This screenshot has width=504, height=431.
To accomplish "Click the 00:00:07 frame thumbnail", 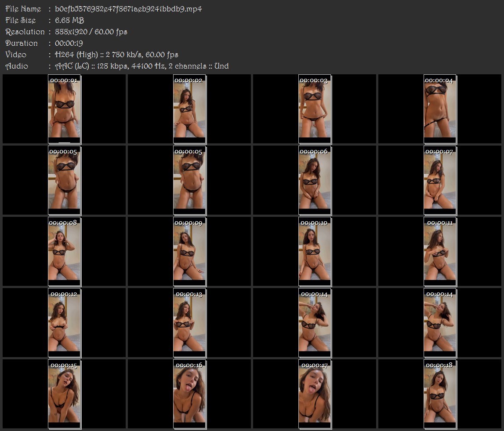I will 440,180.
